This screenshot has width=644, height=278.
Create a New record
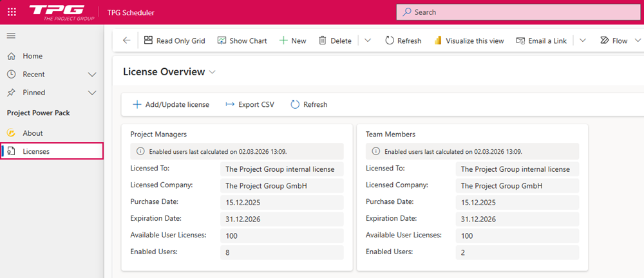click(293, 41)
